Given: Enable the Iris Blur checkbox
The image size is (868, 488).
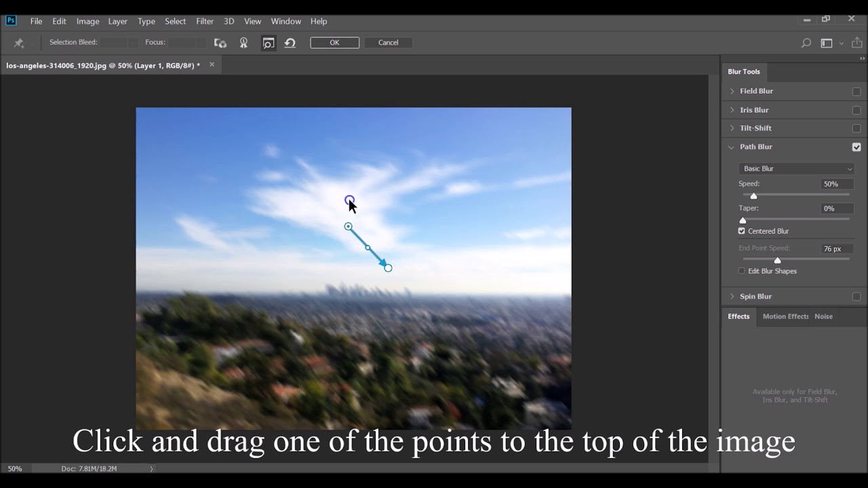Looking at the screenshot, I should click(x=856, y=110).
